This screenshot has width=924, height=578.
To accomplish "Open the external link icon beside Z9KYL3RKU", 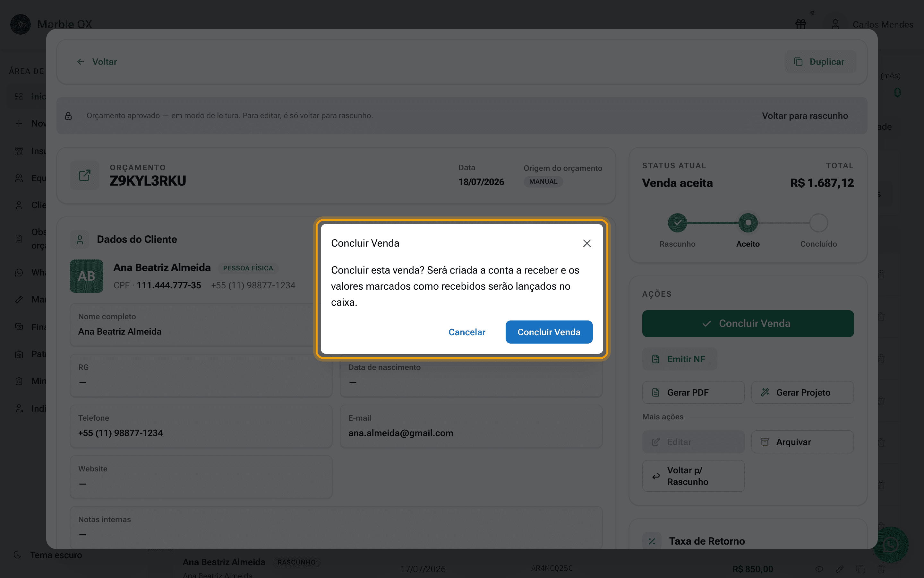I will pyautogui.click(x=84, y=175).
